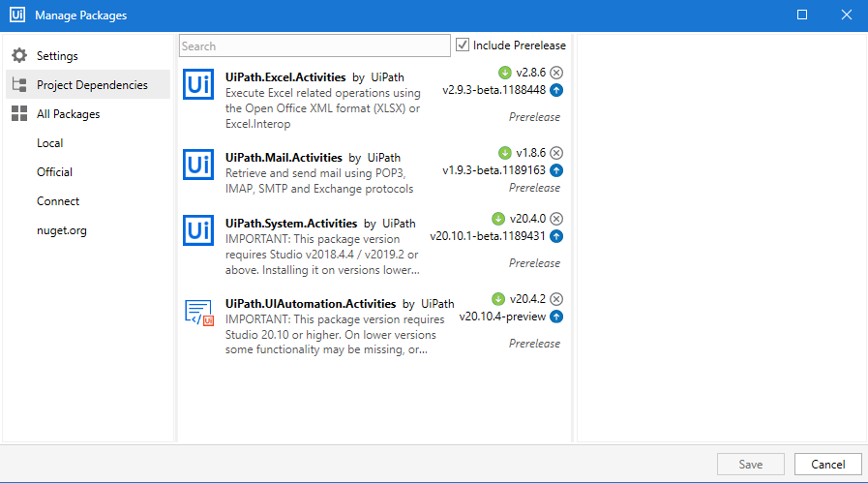Select UiPath.System.Activities package title

(x=291, y=224)
